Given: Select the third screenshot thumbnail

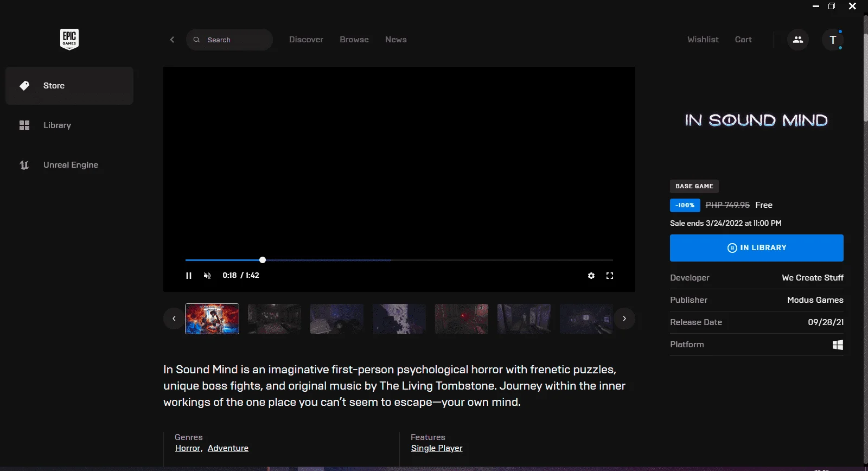Looking at the screenshot, I should coord(337,319).
